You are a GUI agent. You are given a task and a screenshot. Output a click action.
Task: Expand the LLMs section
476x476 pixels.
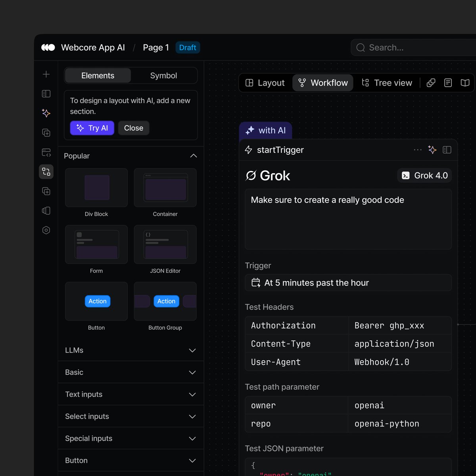pos(131,350)
